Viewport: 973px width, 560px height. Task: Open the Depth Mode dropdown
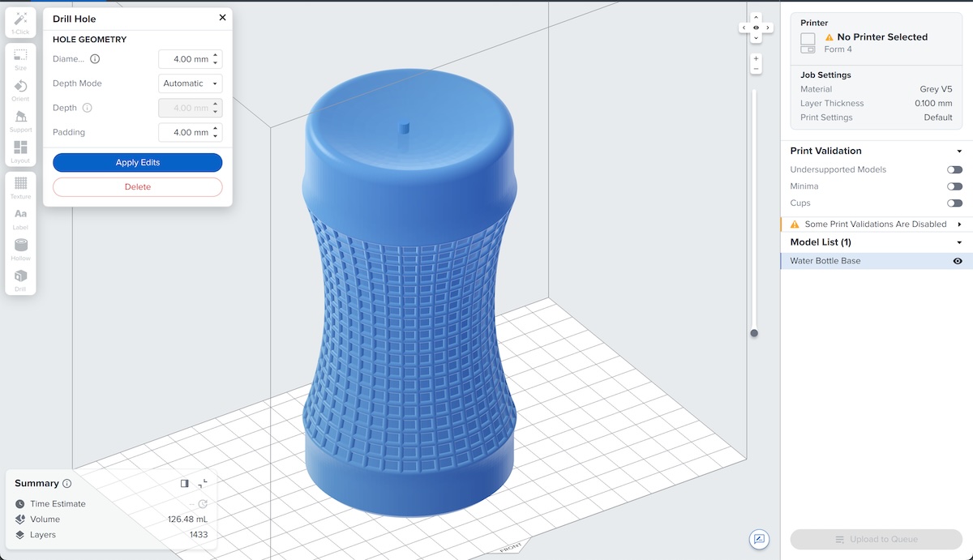190,83
